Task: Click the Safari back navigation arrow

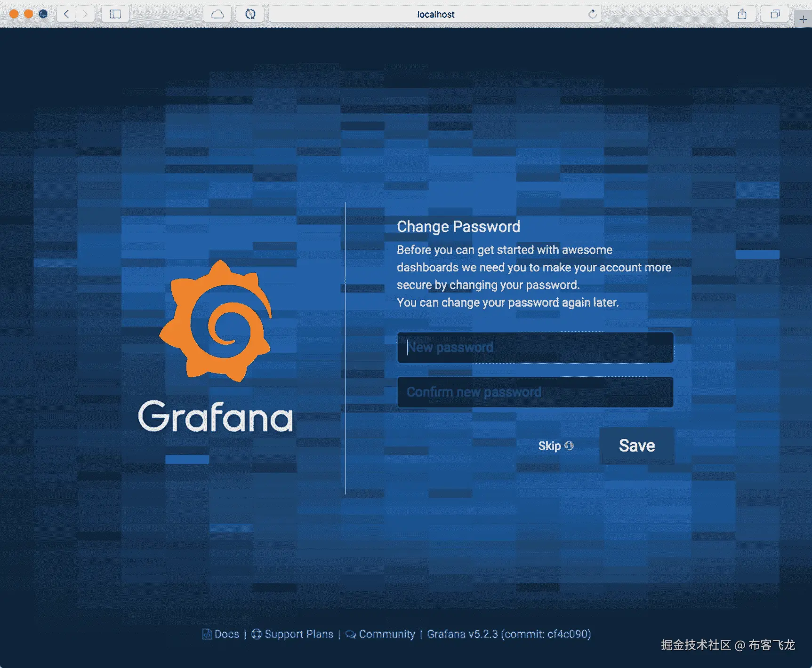Action: [66, 14]
